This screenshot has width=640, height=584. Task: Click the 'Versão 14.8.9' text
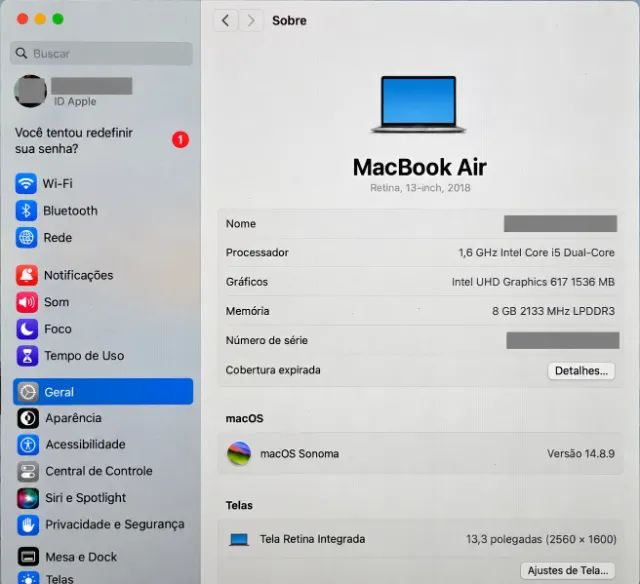coord(581,453)
